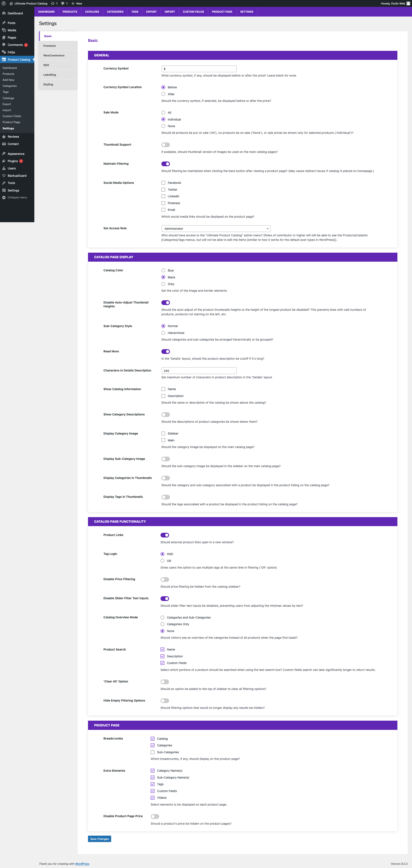Click the Custom Fields icon in sidebar
Viewport: 412px width, 868px height.
11,116
